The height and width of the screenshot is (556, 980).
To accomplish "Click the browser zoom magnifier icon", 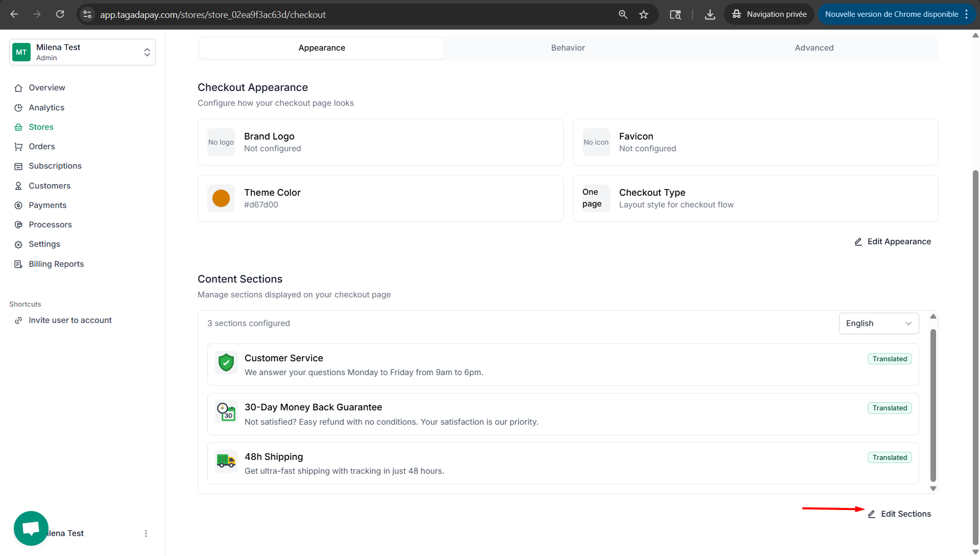I will [x=623, y=14].
